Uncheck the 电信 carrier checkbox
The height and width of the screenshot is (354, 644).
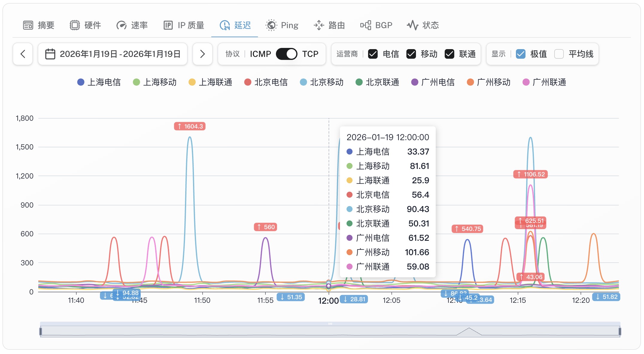(373, 54)
